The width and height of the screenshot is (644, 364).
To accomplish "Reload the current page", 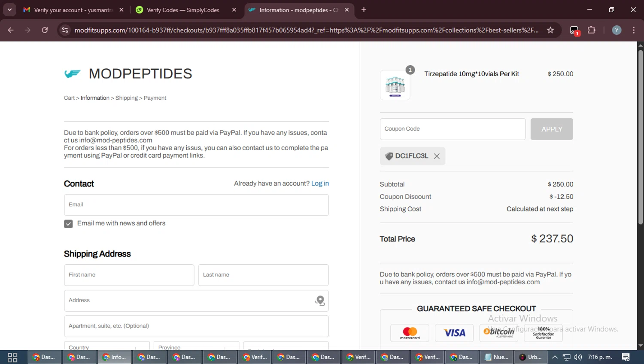I will [x=45, y=30].
